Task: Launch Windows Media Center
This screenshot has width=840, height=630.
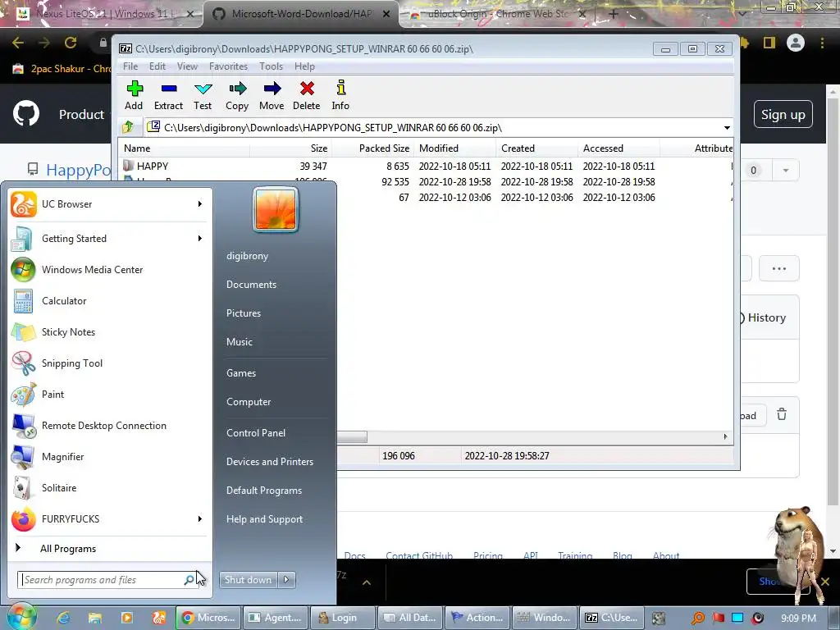Action: 108,269
